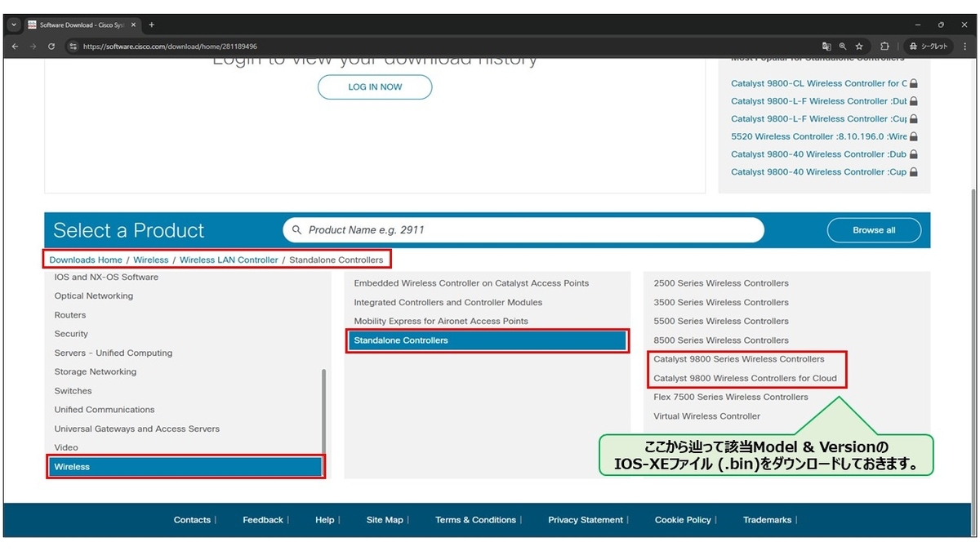Open Catalyst 9800-40 Wireless Controller :Dub link
The height and width of the screenshot is (551, 980).
[819, 154]
